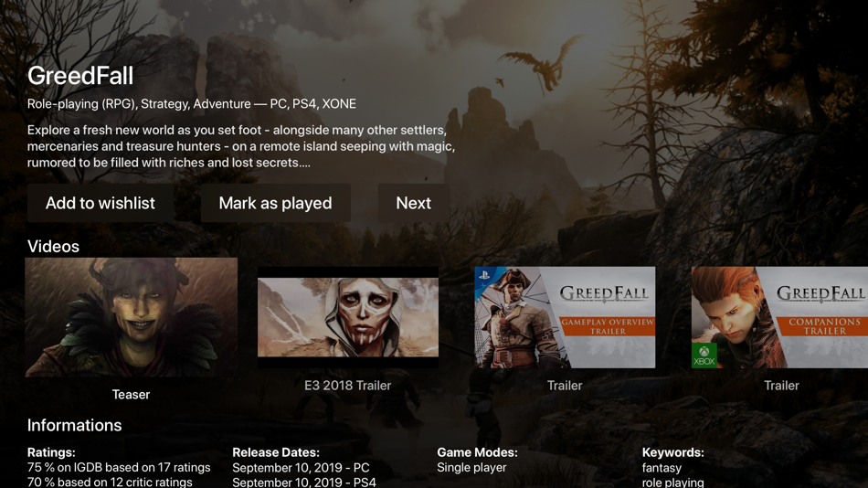
Task: Click the Xbox logo on companions trailer
Action: pos(704,355)
